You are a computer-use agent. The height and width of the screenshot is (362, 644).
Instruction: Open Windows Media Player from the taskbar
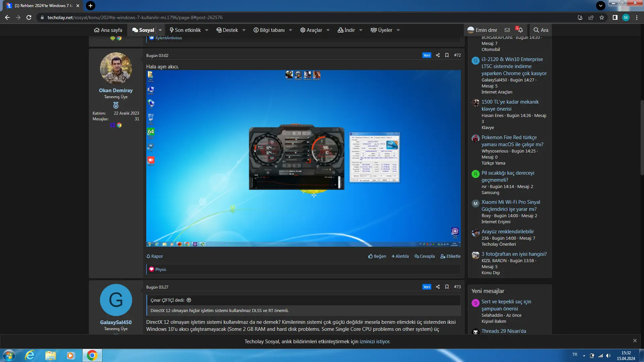click(70, 355)
